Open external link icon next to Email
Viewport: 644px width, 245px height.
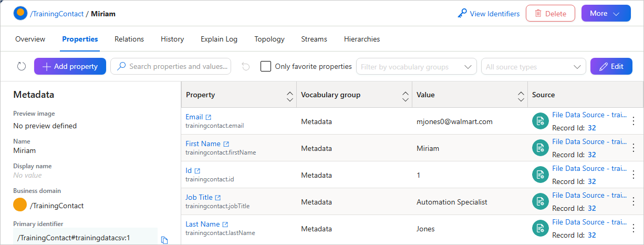pos(209,117)
